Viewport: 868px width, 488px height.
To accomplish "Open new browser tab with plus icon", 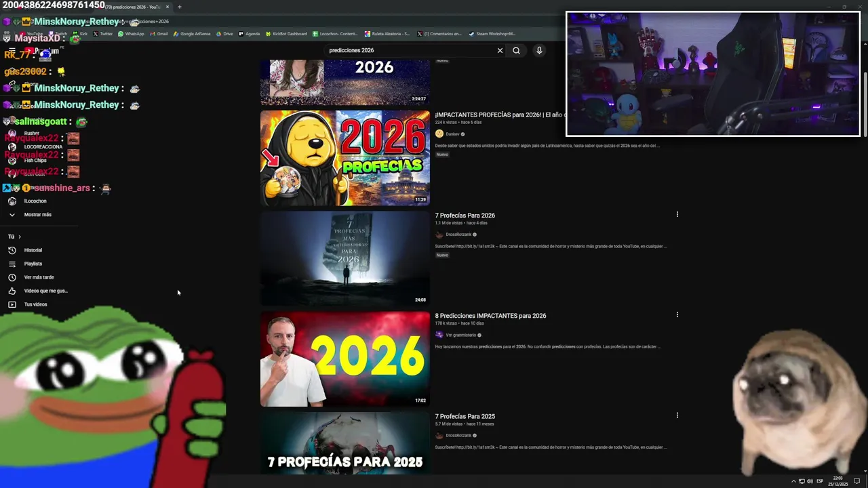I will 179,7.
